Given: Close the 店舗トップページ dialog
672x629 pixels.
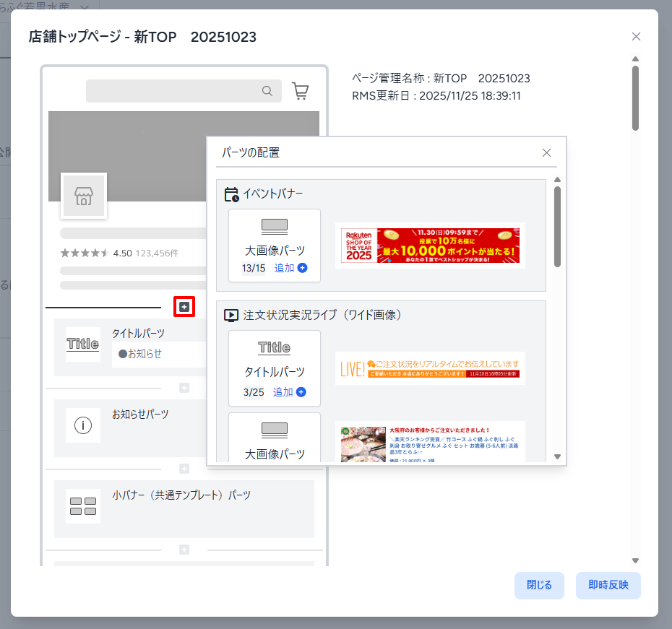Looking at the screenshot, I should pyautogui.click(x=636, y=37).
